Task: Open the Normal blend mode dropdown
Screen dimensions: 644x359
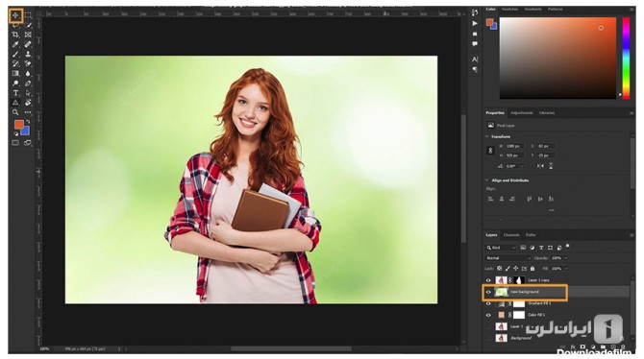Action: pos(508,258)
